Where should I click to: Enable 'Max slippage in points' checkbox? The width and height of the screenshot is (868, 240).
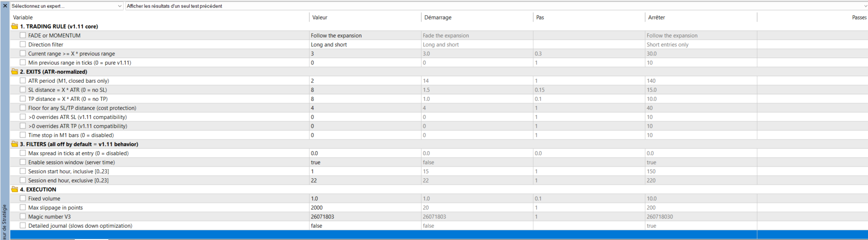point(23,207)
